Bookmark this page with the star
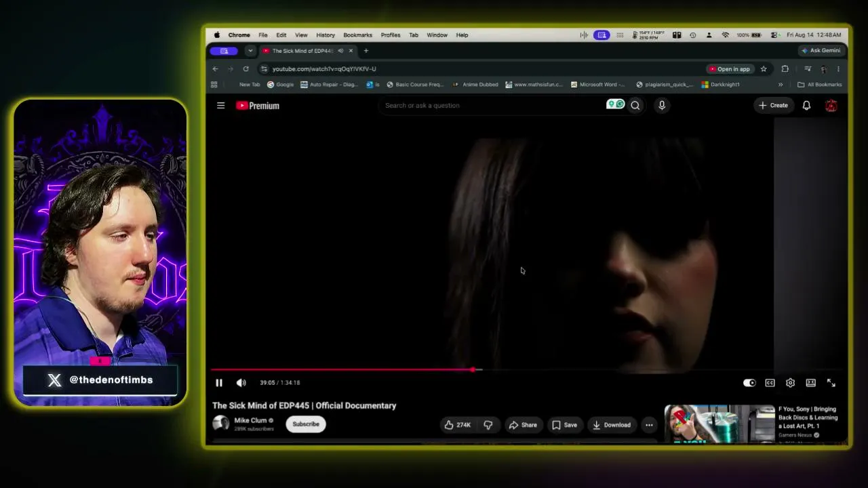This screenshot has height=488, width=868. [x=764, y=69]
